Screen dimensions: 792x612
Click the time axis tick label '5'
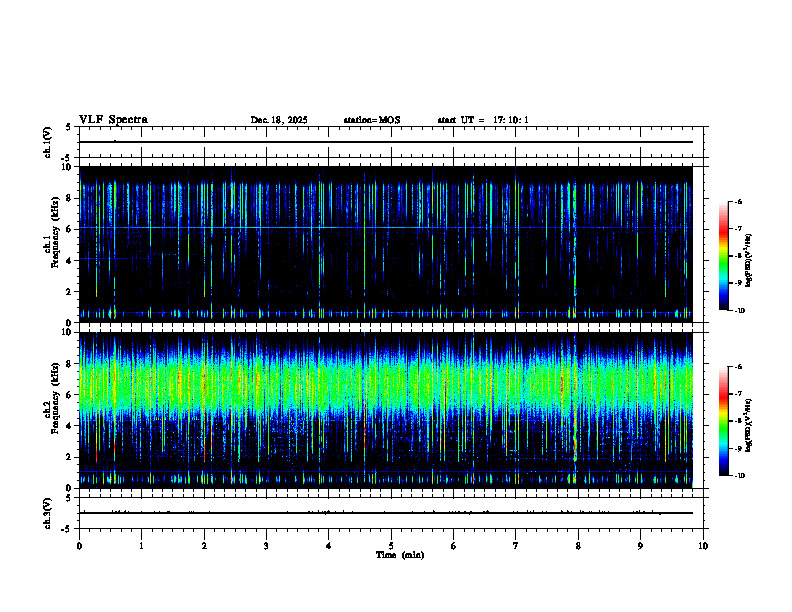click(x=391, y=546)
